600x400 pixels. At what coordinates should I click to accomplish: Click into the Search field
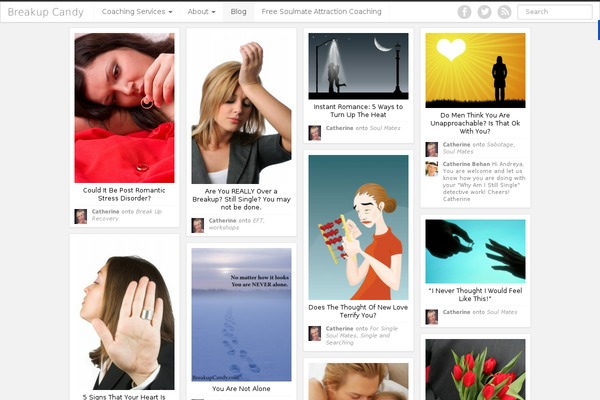coord(555,12)
